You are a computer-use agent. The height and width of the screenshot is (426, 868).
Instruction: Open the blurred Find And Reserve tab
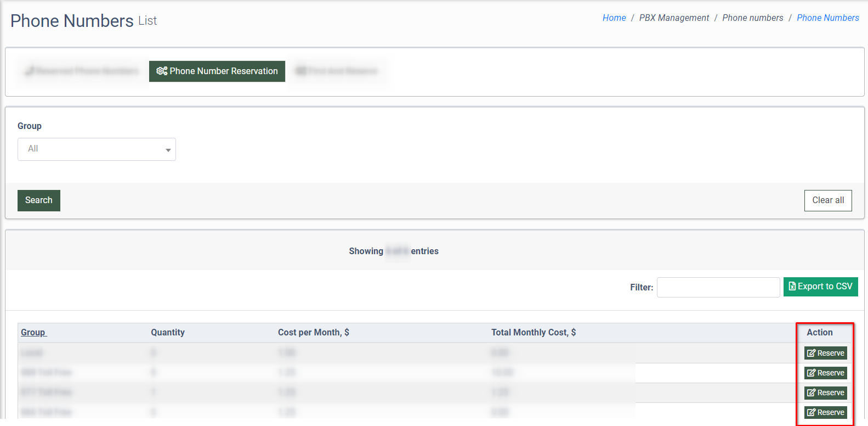click(337, 71)
